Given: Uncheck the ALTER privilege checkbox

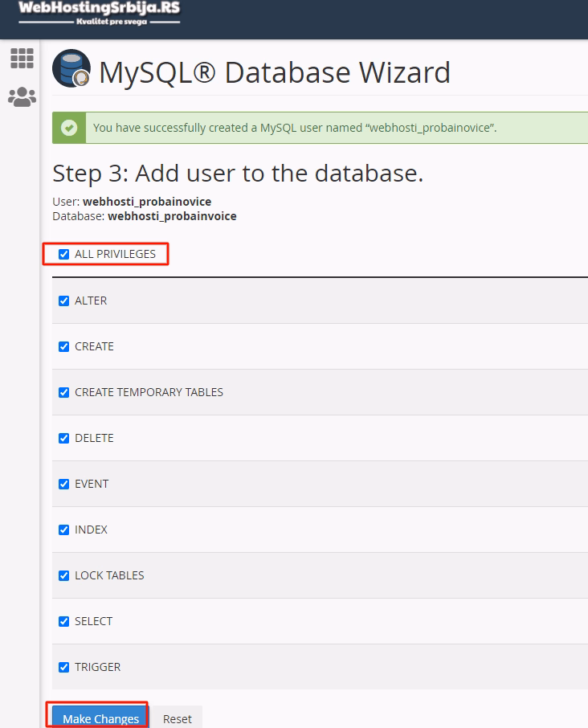Looking at the screenshot, I should (x=64, y=301).
